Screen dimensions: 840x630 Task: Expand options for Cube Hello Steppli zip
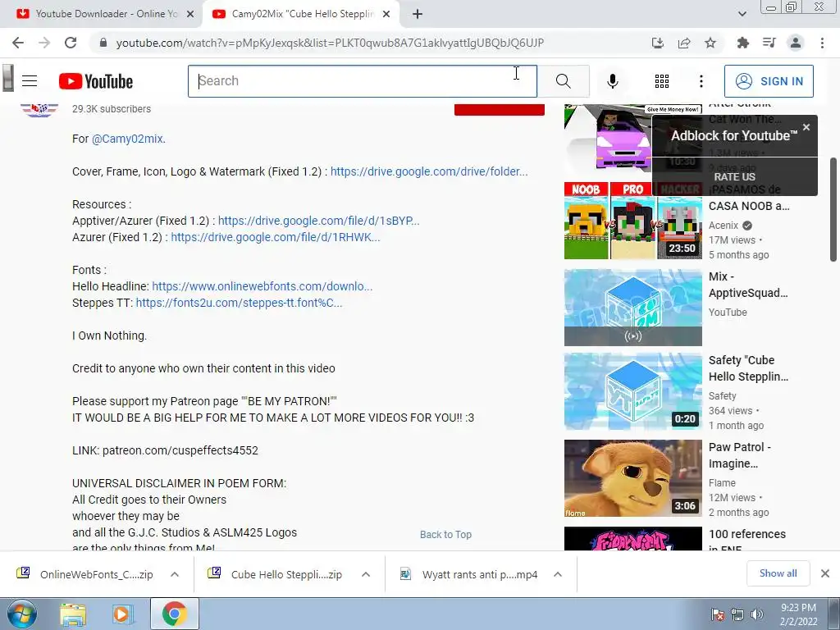click(366, 574)
